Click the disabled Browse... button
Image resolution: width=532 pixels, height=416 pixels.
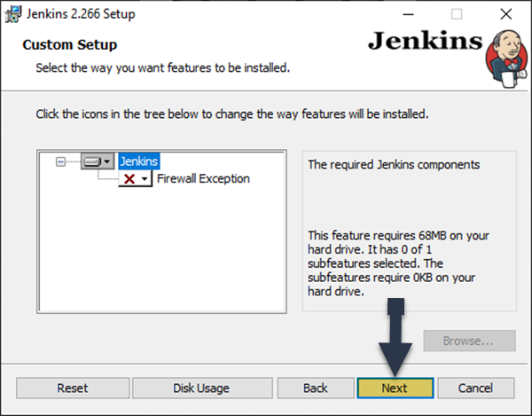point(469,341)
